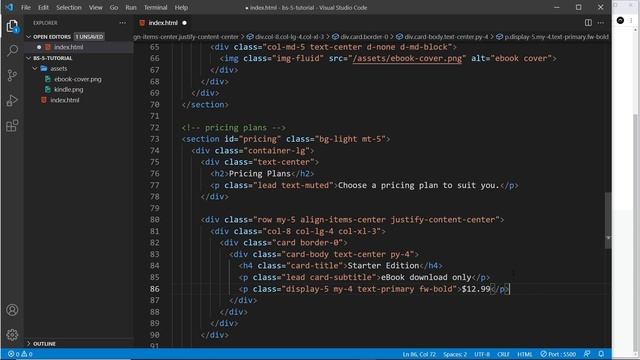This screenshot has height=360, width=640.
Task: Click the Starter Edition text in line 84
Action: [383, 266]
